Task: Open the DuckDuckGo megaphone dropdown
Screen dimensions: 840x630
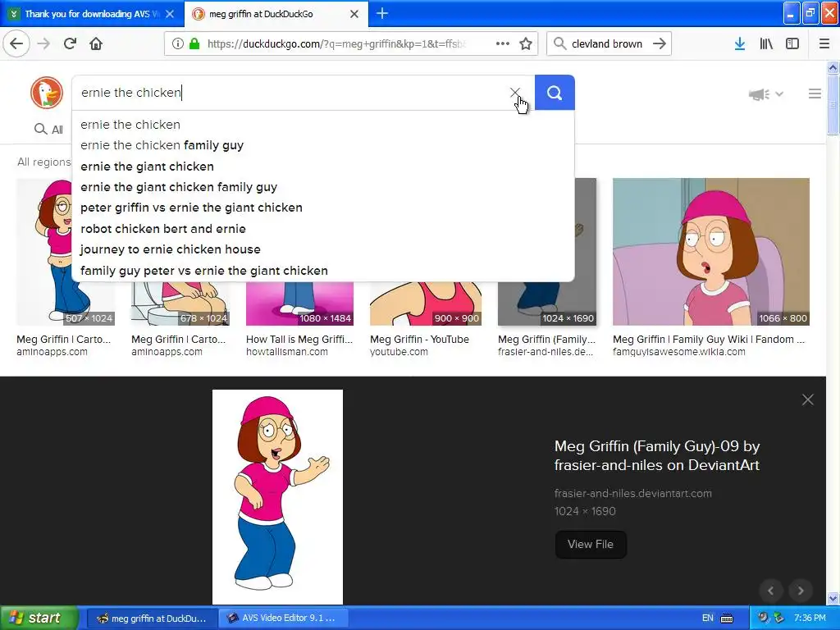Action: 765,94
